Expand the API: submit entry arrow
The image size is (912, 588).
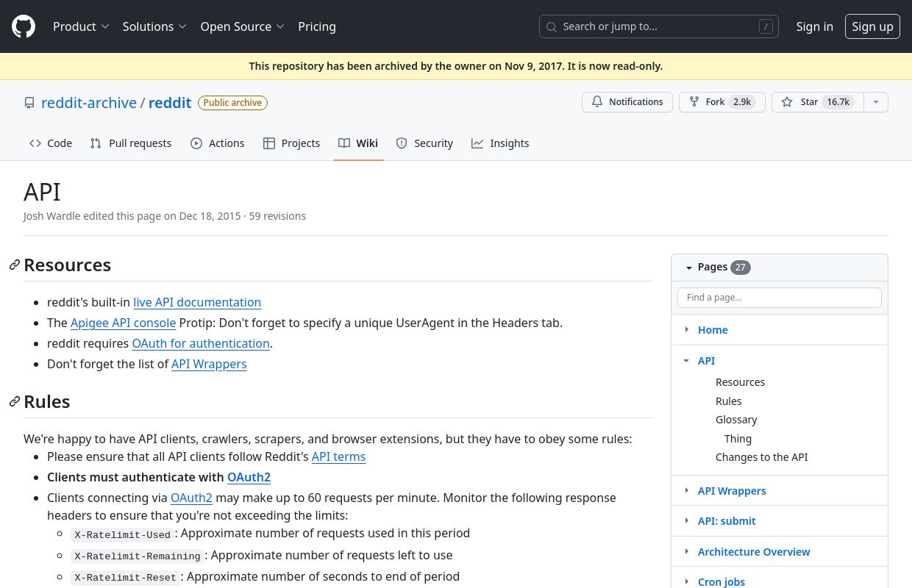[687, 520]
